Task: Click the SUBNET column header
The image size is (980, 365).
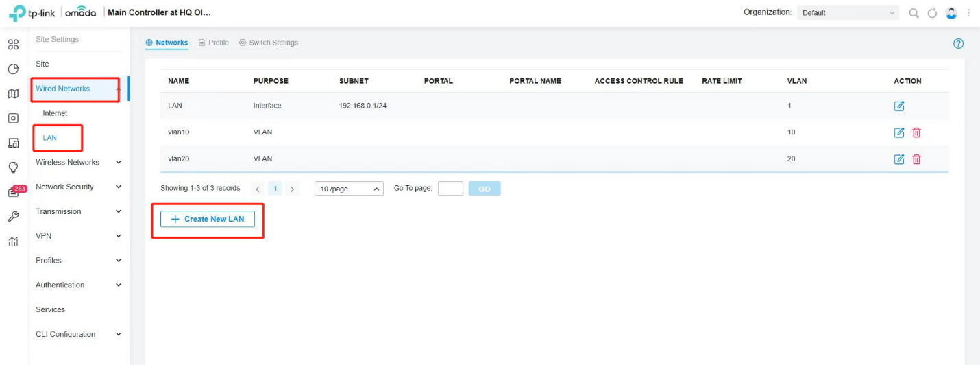Action: click(x=354, y=81)
